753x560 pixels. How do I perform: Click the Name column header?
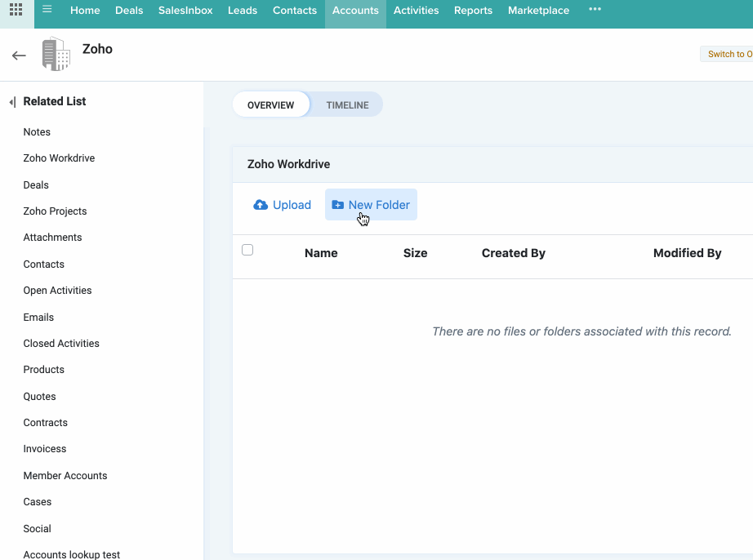click(321, 253)
